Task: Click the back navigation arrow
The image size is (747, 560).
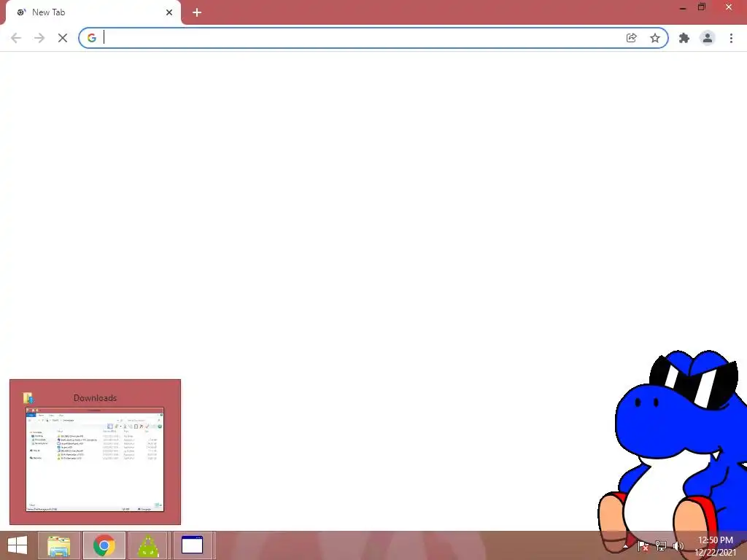Action: tap(16, 38)
